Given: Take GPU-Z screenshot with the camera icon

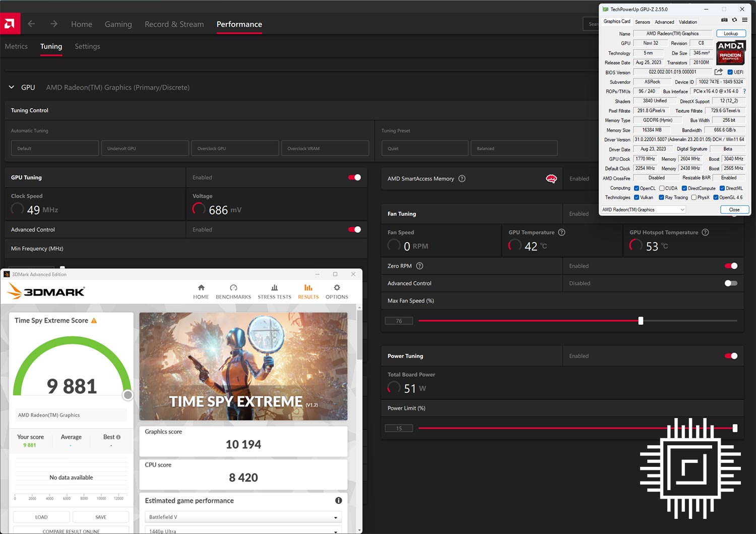Looking at the screenshot, I should tap(724, 20).
